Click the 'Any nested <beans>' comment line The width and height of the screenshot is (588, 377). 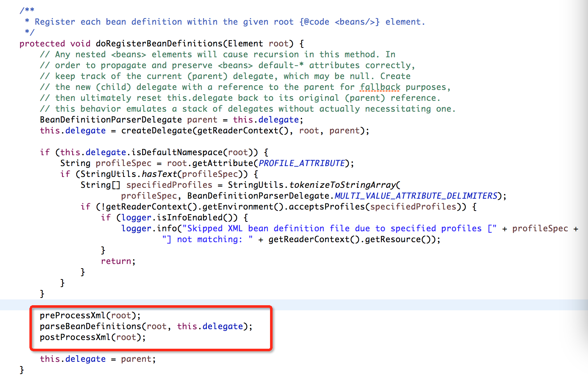218,54
